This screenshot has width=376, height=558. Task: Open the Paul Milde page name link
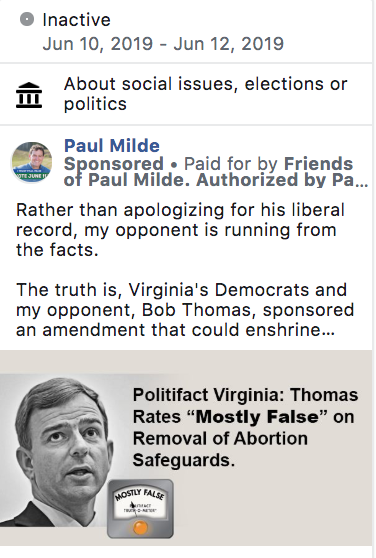click(112, 146)
